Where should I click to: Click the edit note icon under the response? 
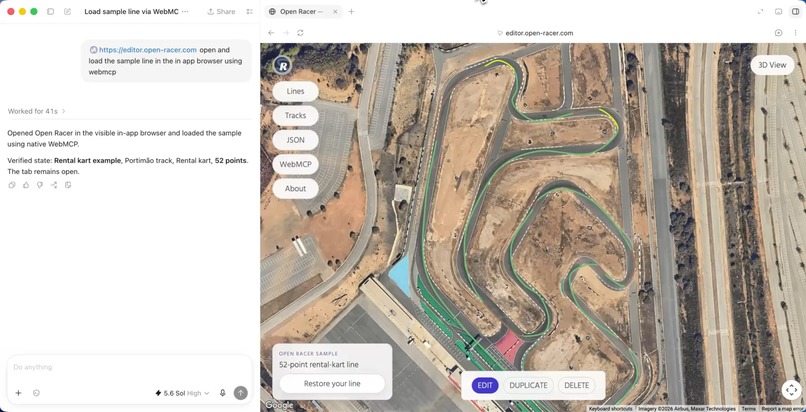click(67, 185)
